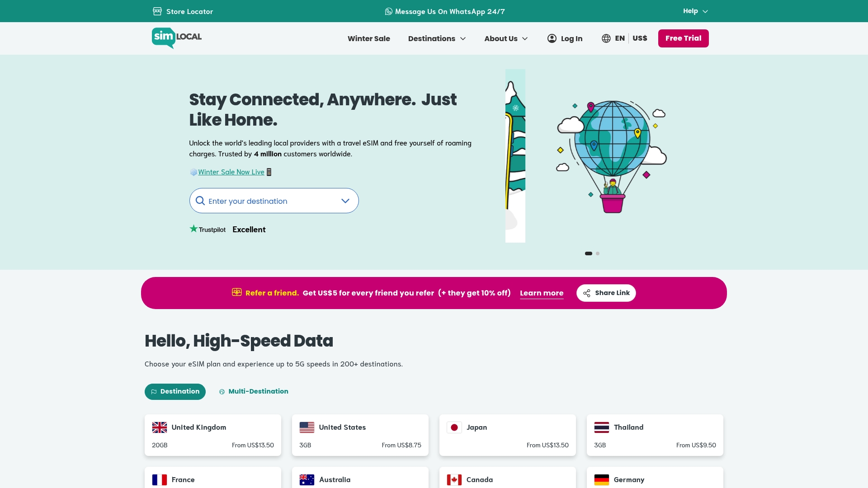
Task: Select the Winter Sale menu item
Action: pyautogui.click(x=368, y=38)
